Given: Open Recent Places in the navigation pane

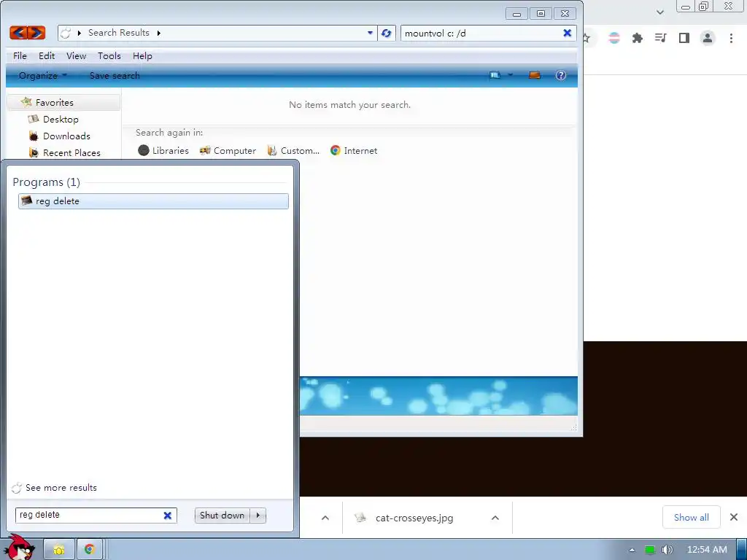Looking at the screenshot, I should 71,152.
